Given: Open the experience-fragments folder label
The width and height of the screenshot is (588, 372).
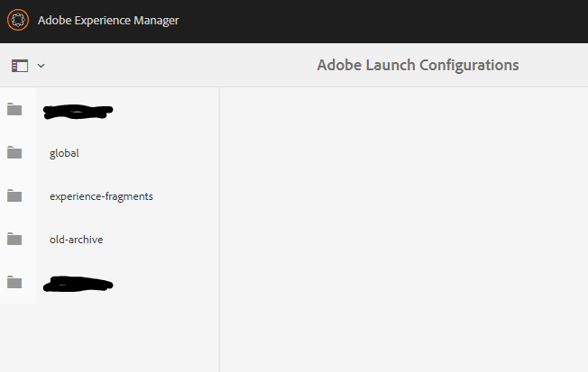Looking at the screenshot, I should point(101,196).
